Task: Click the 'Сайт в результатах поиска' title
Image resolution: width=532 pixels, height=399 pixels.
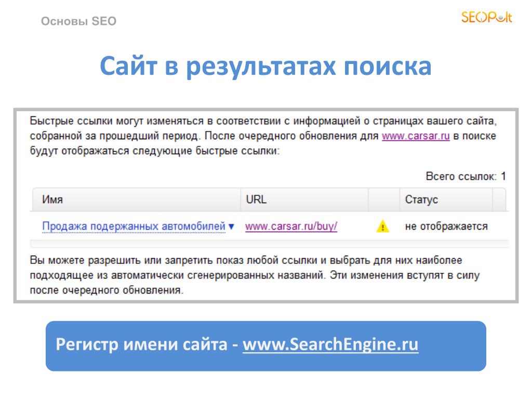Action: [265, 66]
